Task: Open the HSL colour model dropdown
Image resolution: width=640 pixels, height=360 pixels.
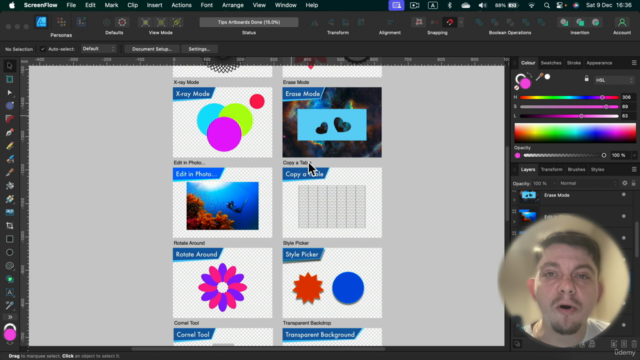Action: point(614,80)
